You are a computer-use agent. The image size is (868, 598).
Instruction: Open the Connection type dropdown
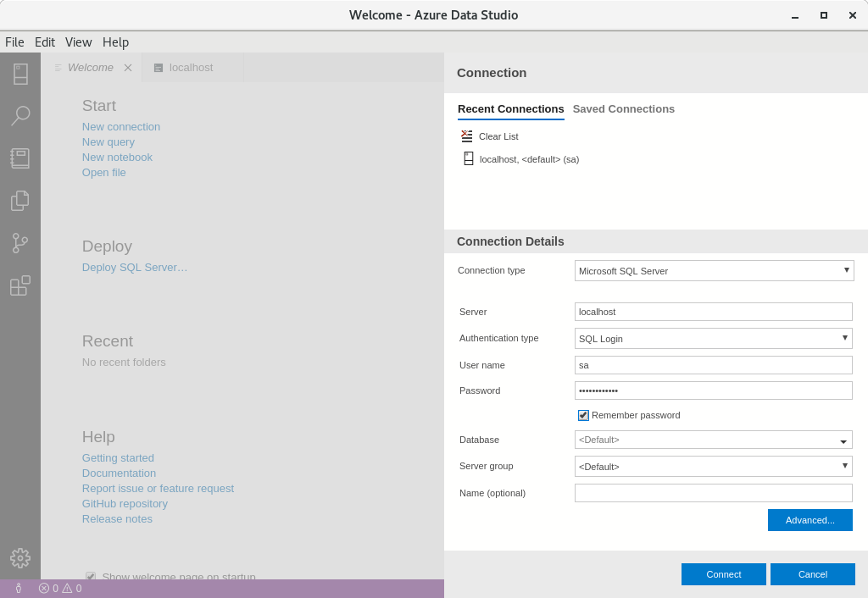point(714,270)
